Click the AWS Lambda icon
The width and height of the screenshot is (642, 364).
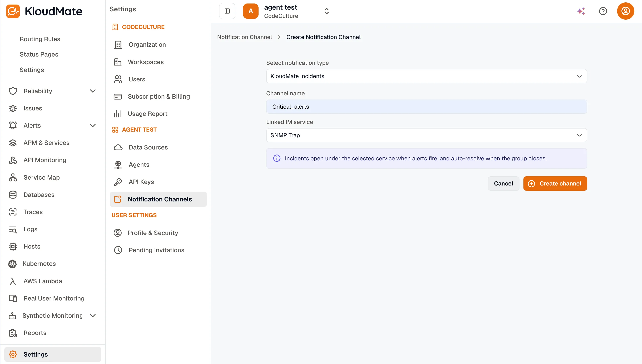13,281
